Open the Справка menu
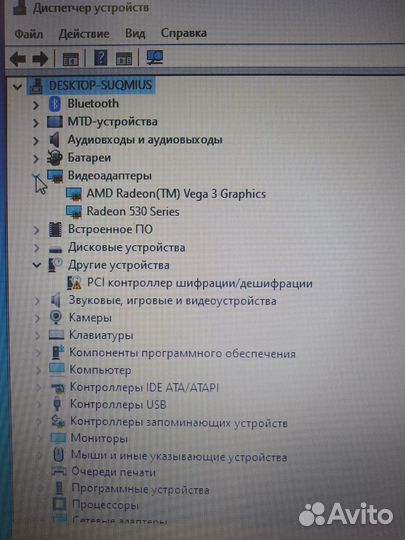Viewport: 405px width, 540px height. pos(184,33)
